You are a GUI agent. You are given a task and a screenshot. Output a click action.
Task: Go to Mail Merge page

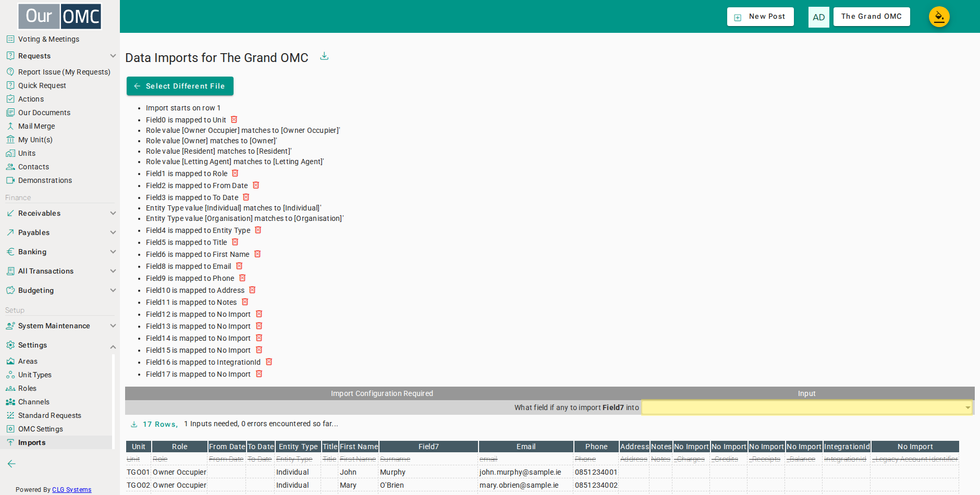tap(36, 126)
